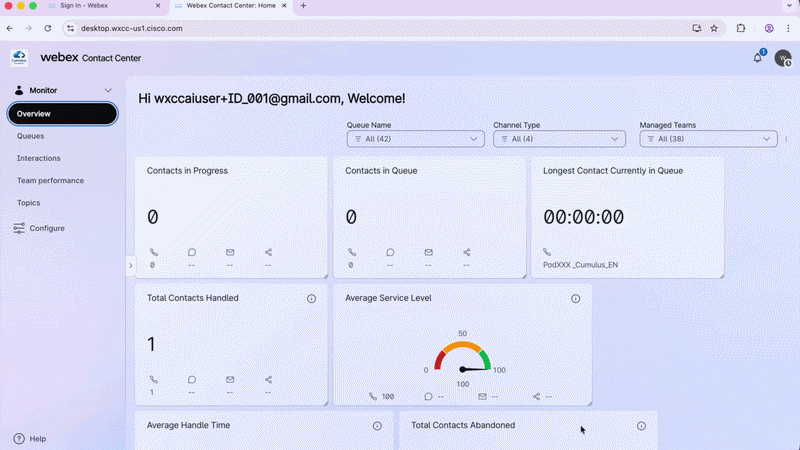
Task: Open the Channel Type dropdown
Action: pos(559,139)
